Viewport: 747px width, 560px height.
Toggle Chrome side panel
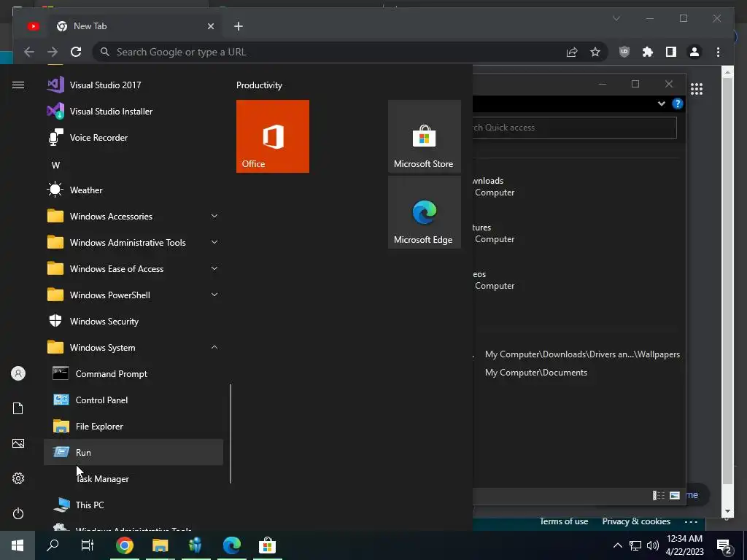point(671,52)
